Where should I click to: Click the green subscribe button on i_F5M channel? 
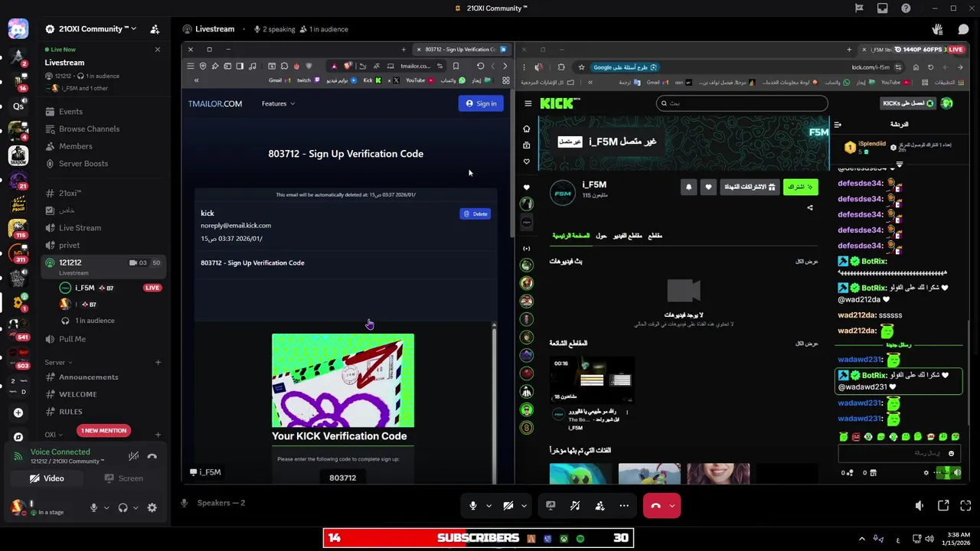[800, 187]
